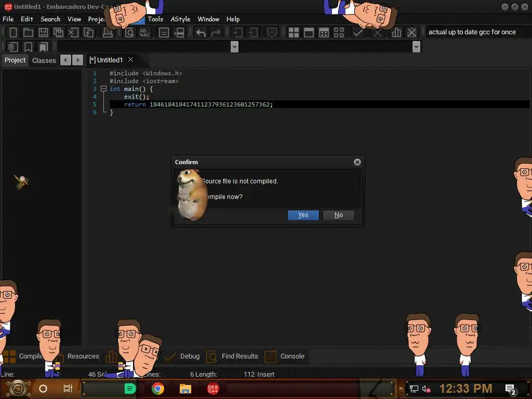Switch to the Classes sidebar tab
The height and width of the screenshot is (399, 532).
pos(44,60)
